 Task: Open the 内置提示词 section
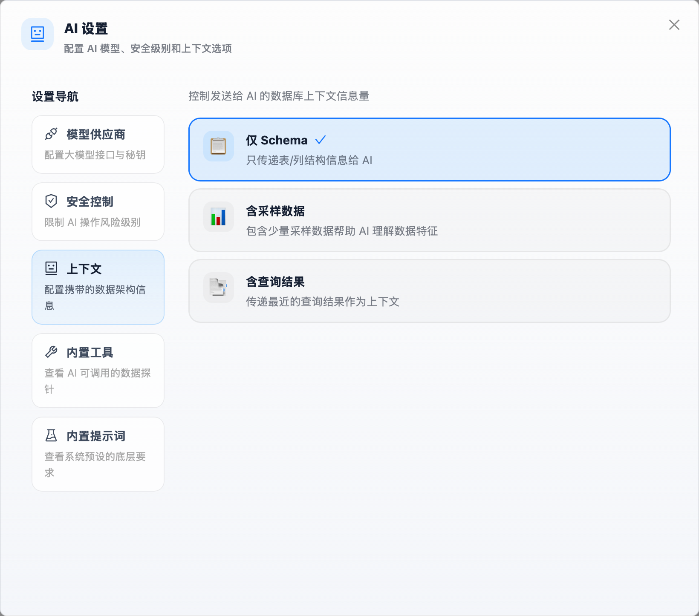98,454
